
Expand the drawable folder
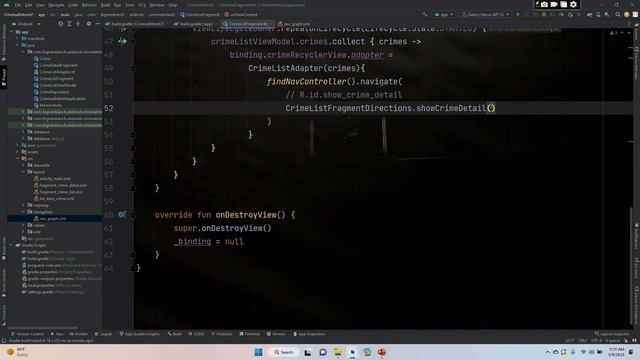tap(24, 165)
